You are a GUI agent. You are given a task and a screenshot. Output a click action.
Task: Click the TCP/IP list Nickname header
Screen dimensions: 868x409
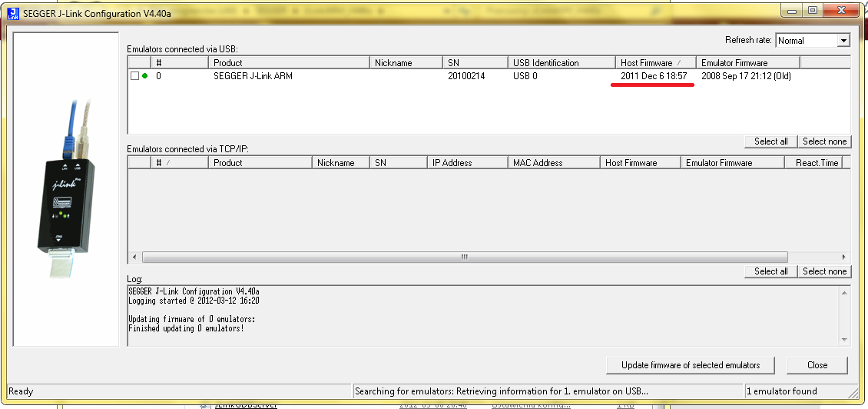pos(340,162)
